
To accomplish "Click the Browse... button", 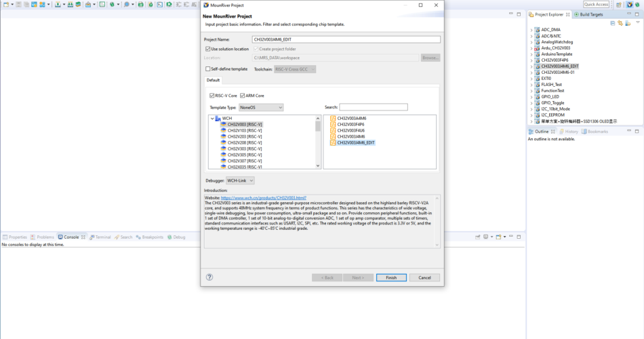I will tap(430, 58).
